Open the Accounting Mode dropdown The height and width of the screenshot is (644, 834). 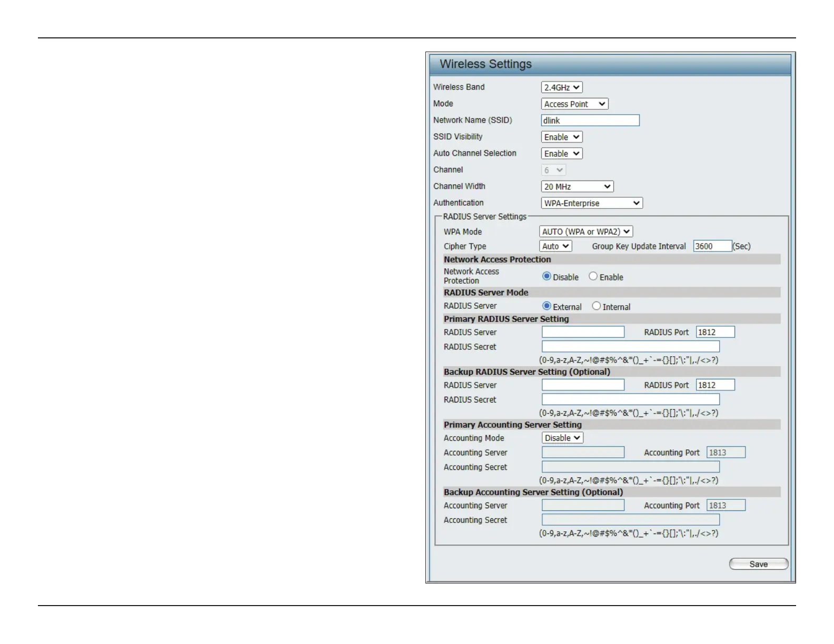tap(562, 438)
